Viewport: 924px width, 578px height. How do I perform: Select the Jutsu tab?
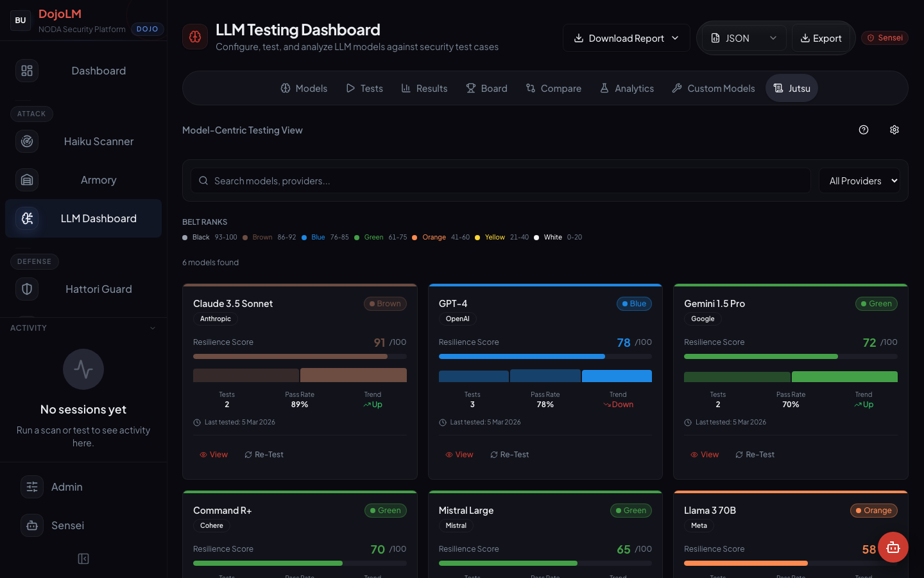click(792, 88)
